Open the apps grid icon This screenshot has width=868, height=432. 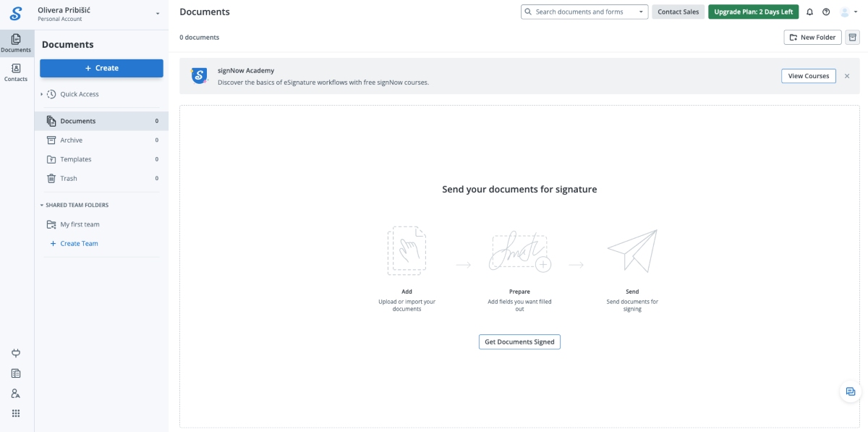coord(16,413)
